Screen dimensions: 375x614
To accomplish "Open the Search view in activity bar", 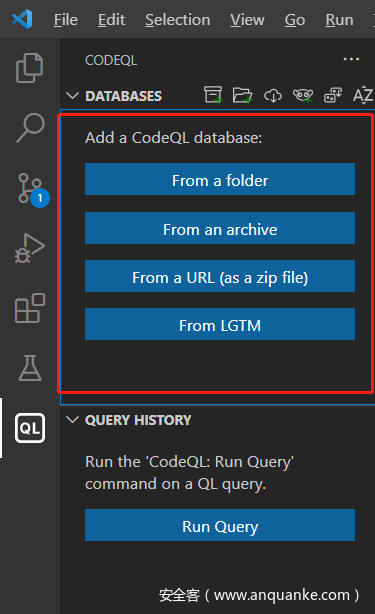I will pyautogui.click(x=30, y=128).
